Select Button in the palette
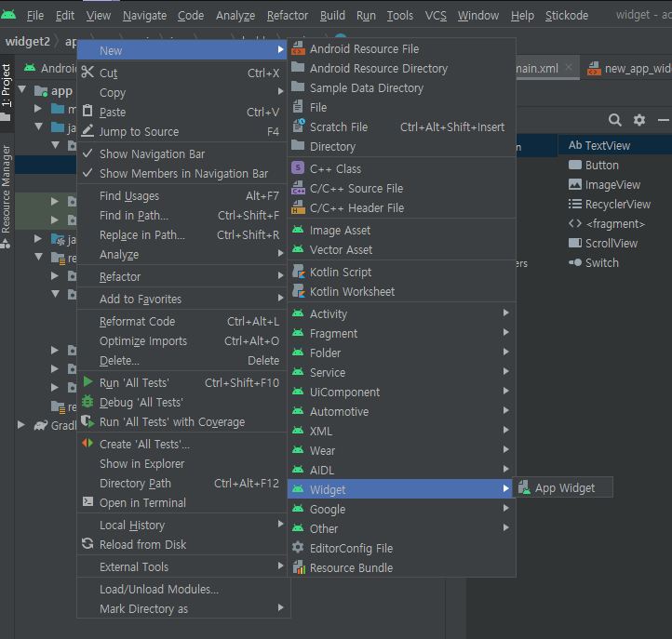The height and width of the screenshot is (639, 672). (614, 166)
